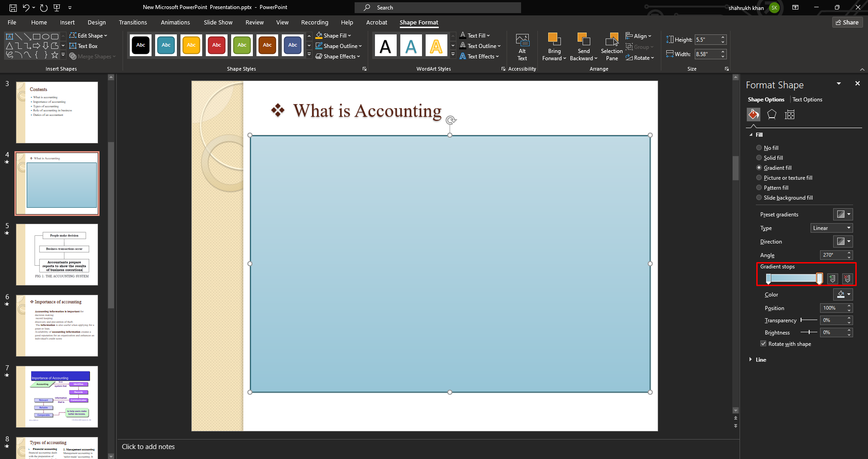Click the Share button

[847, 23]
